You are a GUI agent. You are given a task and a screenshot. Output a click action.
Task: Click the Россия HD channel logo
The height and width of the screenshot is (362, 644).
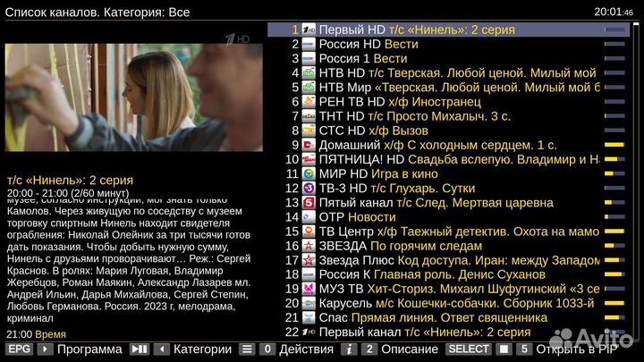[x=309, y=44]
